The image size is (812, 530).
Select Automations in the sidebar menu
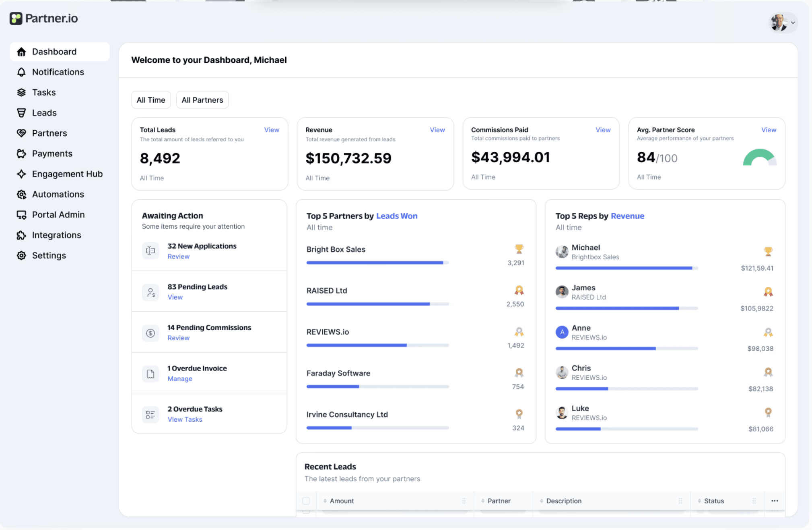58,195
